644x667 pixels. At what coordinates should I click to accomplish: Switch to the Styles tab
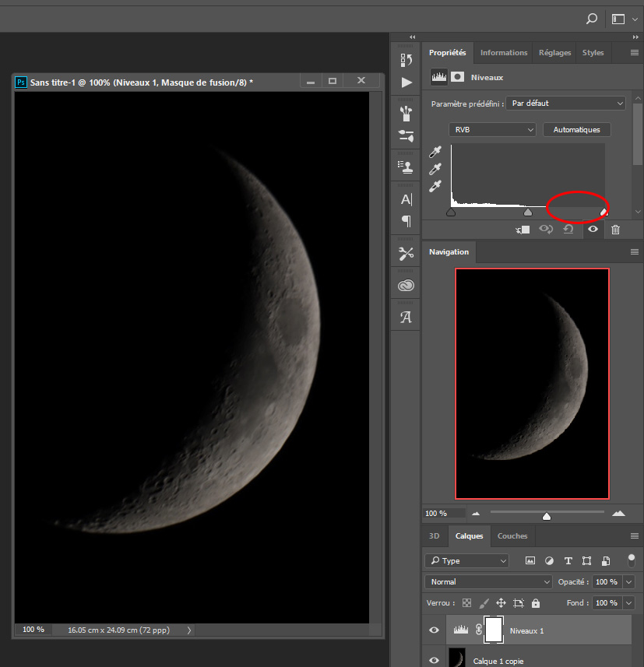(593, 53)
